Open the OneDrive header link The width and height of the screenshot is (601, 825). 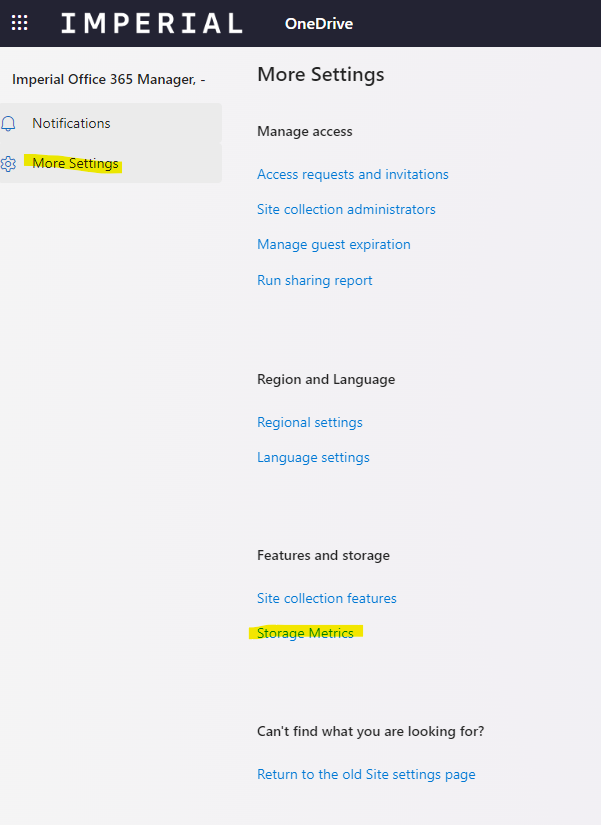[x=318, y=24]
